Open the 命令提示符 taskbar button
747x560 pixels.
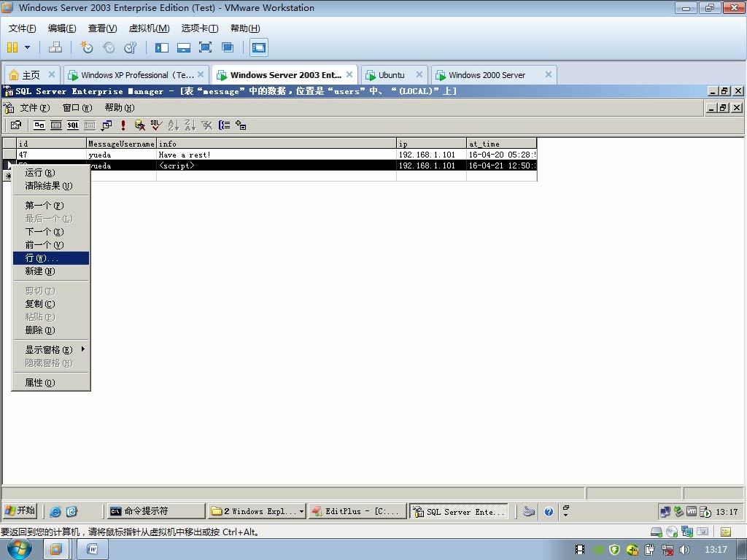[x=156, y=511]
